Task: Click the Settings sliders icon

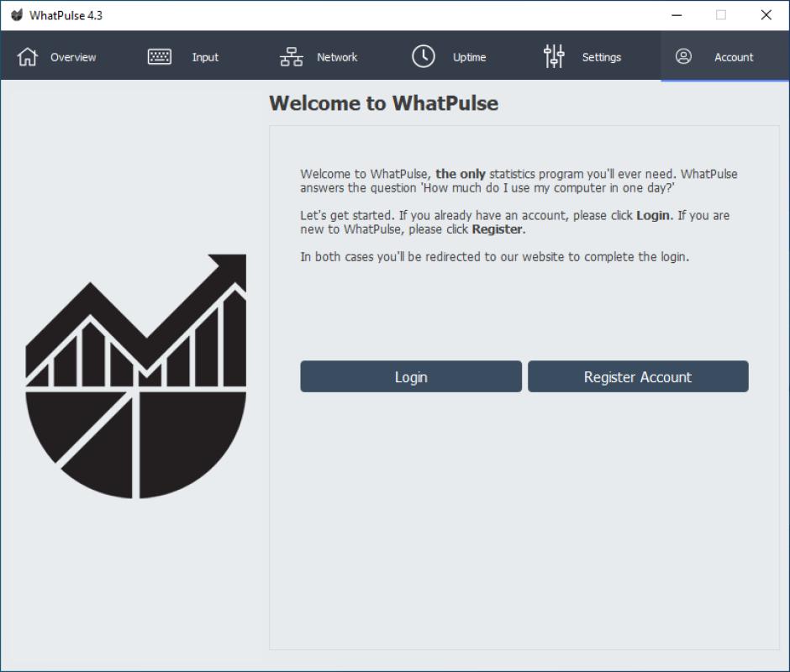Action: [x=554, y=56]
